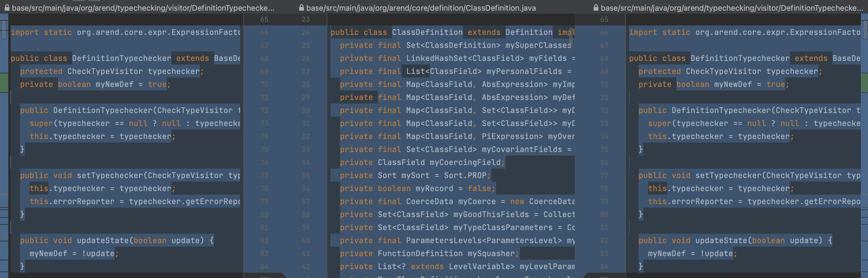
Task: Click lock icon of left pane file
Action: click(x=7, y=8)
